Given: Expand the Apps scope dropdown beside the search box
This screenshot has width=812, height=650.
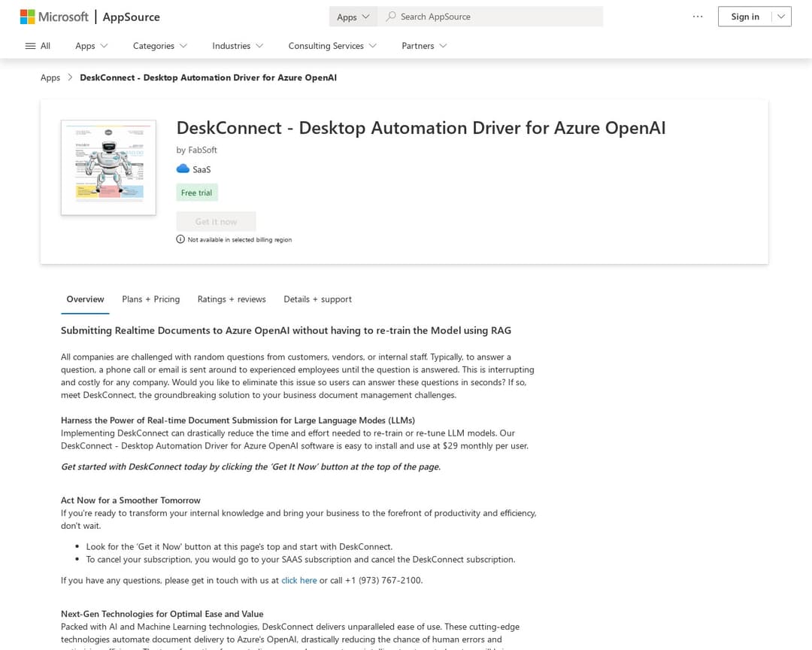Looking at the screenshot, I should (353, 16).
